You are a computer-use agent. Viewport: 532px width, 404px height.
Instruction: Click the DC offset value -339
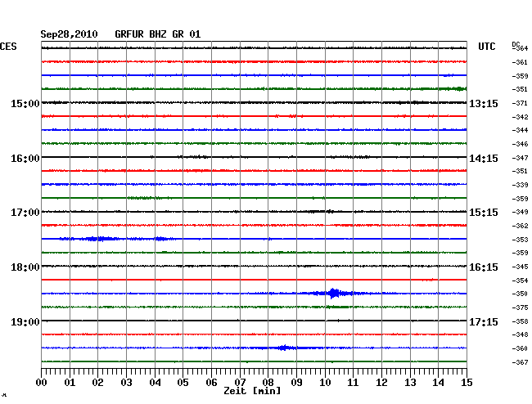point(520,185)
